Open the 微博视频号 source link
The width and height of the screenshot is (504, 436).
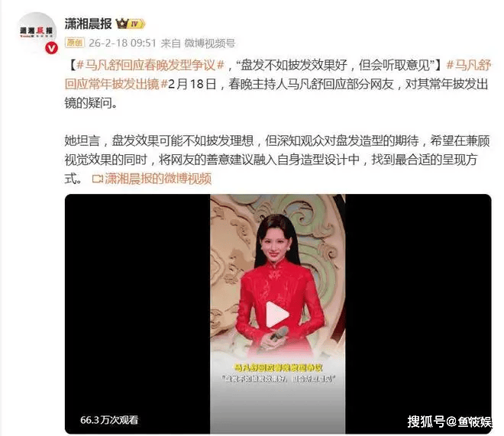[210, 43]
